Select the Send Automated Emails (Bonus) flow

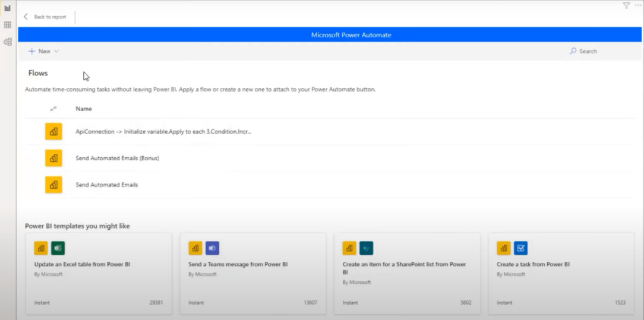pos(118,158)
